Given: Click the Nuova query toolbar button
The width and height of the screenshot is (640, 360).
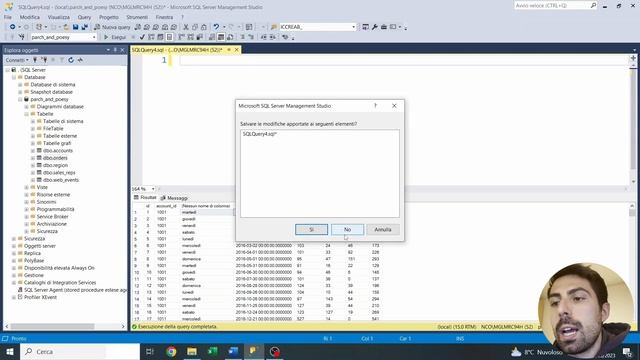Looking at the screenshot, I should coord(112,27).
